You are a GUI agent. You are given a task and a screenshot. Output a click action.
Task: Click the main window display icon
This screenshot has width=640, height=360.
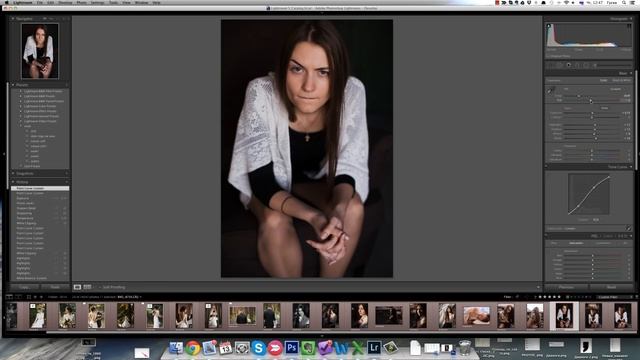(x=9, y=297)
